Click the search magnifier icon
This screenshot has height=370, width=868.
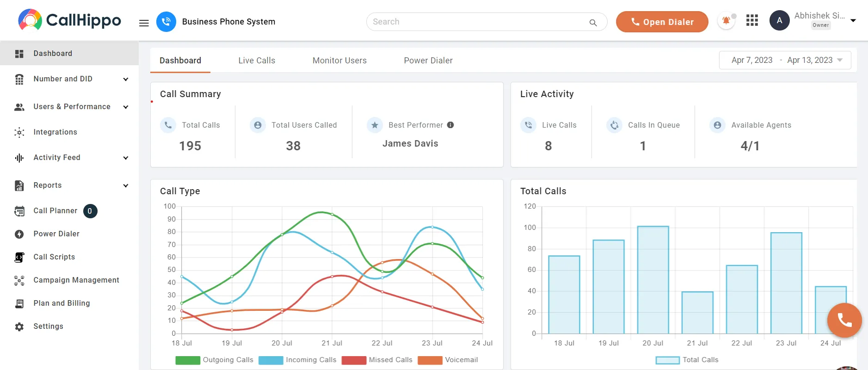593,22
